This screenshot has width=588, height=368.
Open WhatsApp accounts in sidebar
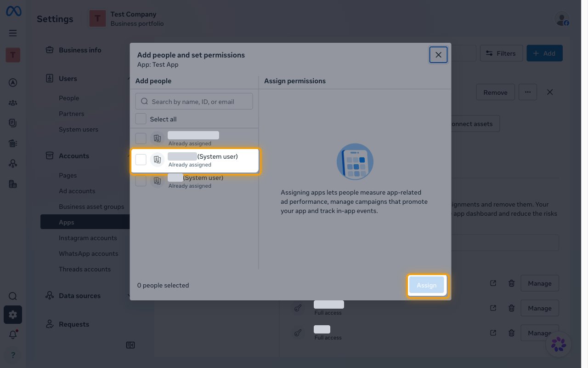point(89,253)
